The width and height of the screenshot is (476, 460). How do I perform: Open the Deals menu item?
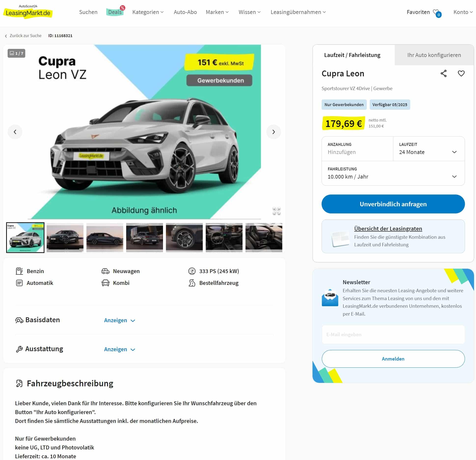tap(115, 12)
